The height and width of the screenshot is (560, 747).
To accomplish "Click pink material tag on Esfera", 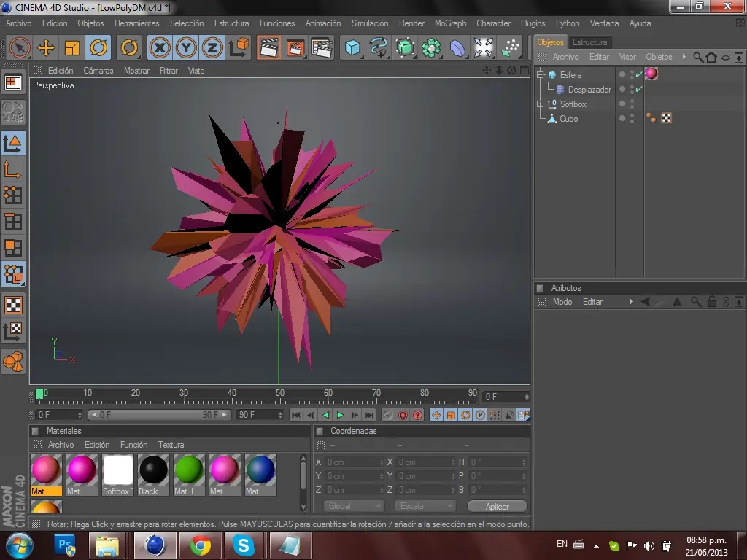I will [x=651, y=74].
